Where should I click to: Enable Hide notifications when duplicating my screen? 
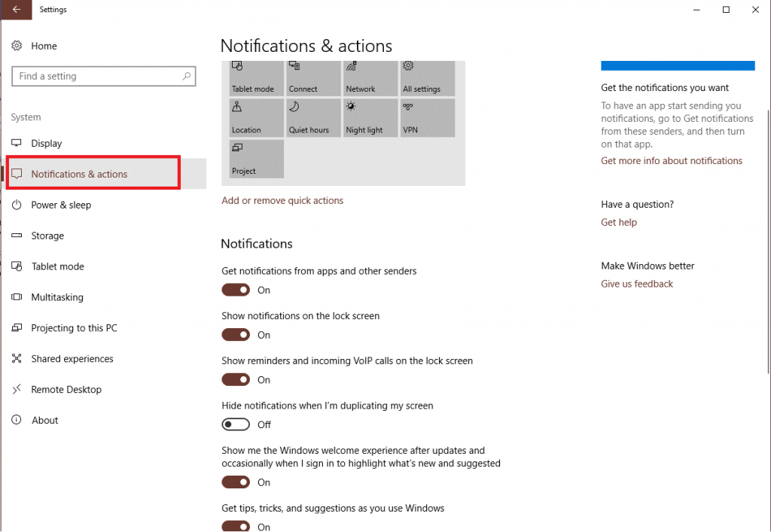(x=236, y=424)
